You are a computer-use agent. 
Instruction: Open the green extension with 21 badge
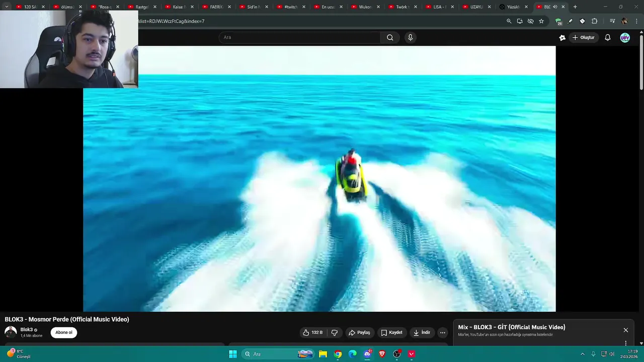point(558,21)
